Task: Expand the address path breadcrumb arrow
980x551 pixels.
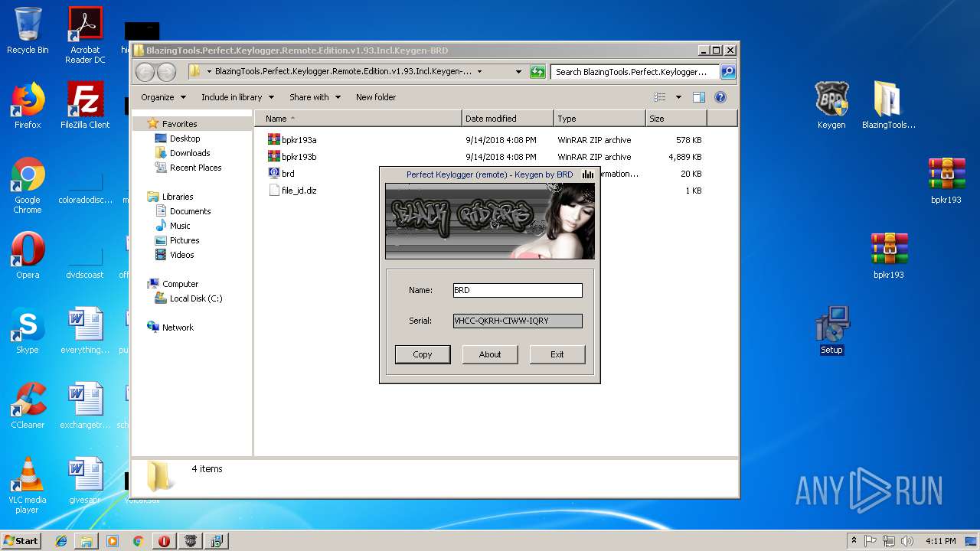Action: [x=479, y=72]
